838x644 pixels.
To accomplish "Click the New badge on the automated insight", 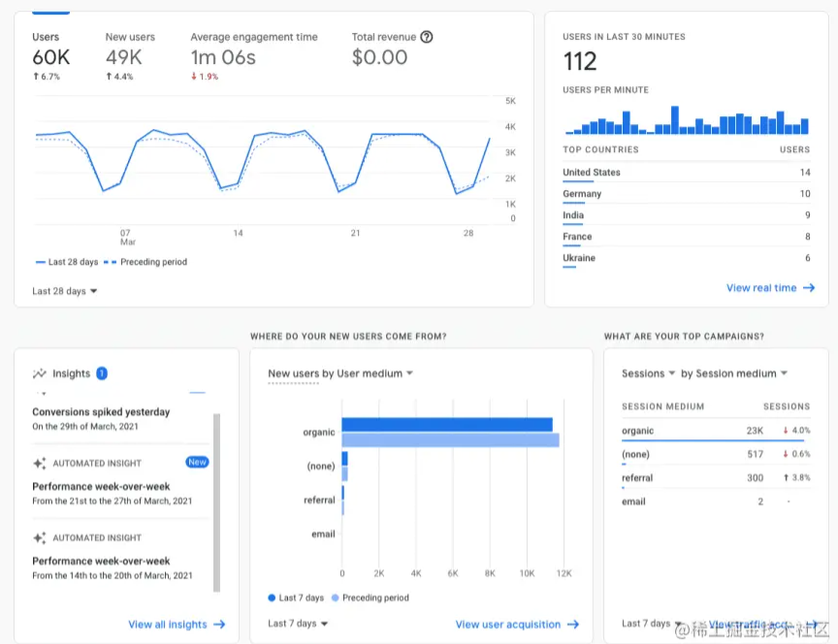I will [197, 463].
